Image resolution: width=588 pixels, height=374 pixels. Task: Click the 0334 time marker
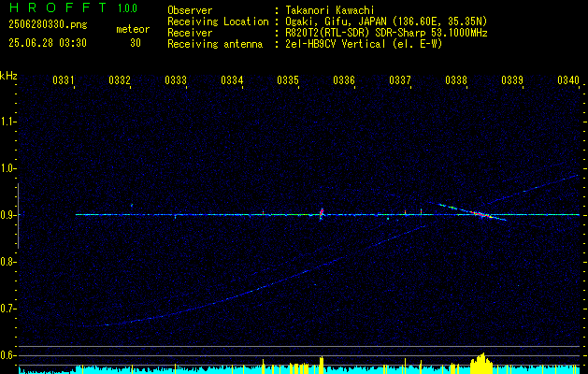point(232,80)
